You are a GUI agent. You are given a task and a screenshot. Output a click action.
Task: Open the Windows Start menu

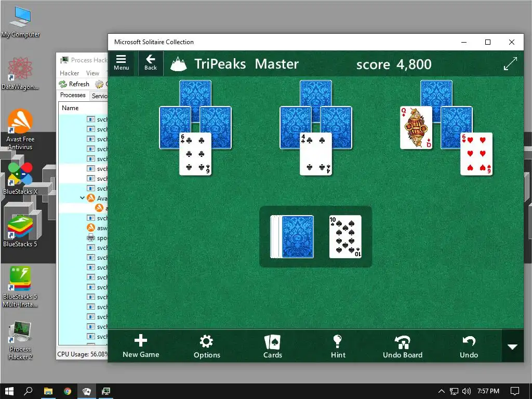9,391
